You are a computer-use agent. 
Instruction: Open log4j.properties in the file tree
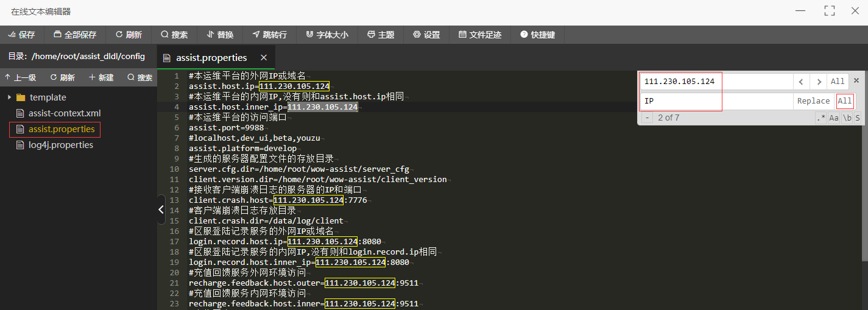[x=60, y=145]
